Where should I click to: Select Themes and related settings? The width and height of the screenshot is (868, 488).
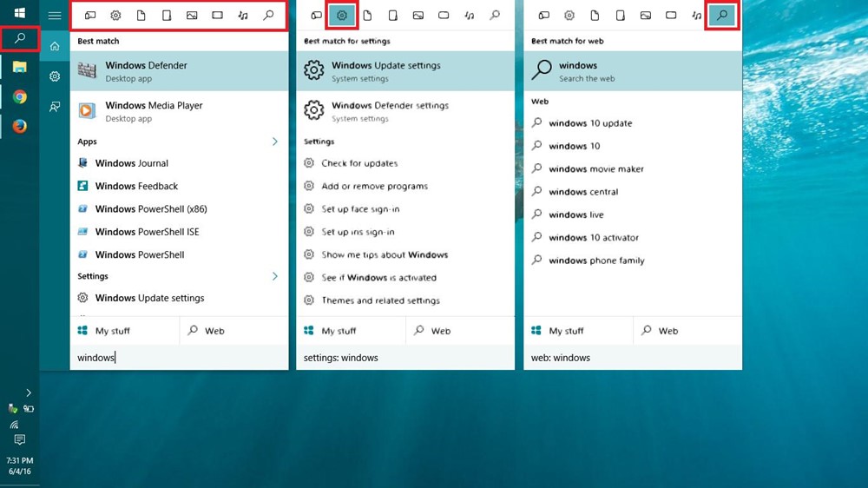(x=405, y=300)
